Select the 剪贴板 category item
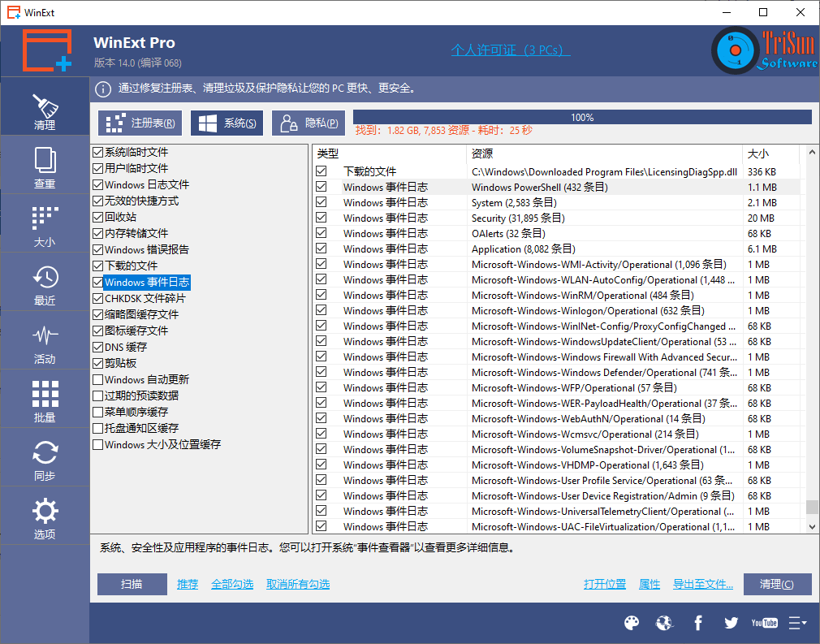 coord(120,363)
